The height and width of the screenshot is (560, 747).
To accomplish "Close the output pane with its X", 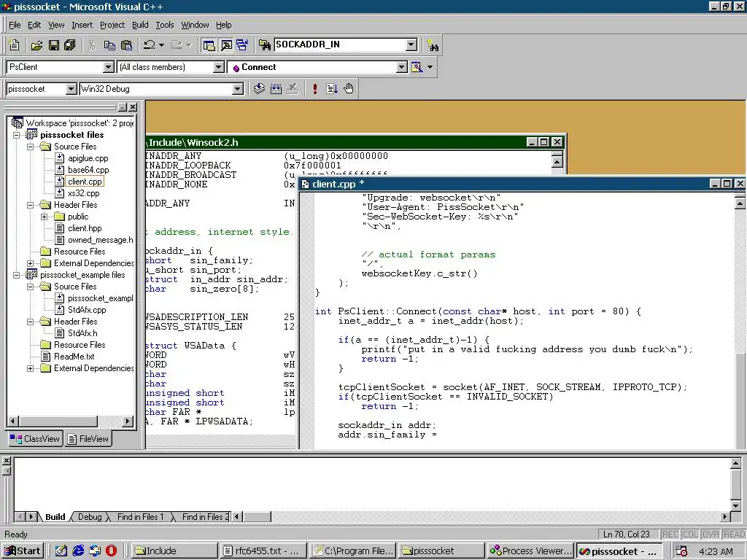I will (6, 461).
